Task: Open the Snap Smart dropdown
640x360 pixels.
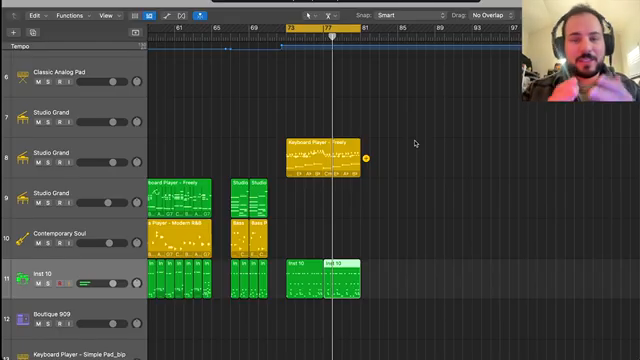Action: [410, 16]
